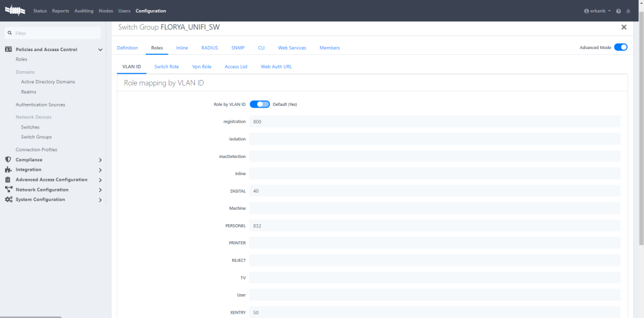This screenshot has width=644, height=318.
Task: Click the Integration puzzle icon
Action: point(8,169)
